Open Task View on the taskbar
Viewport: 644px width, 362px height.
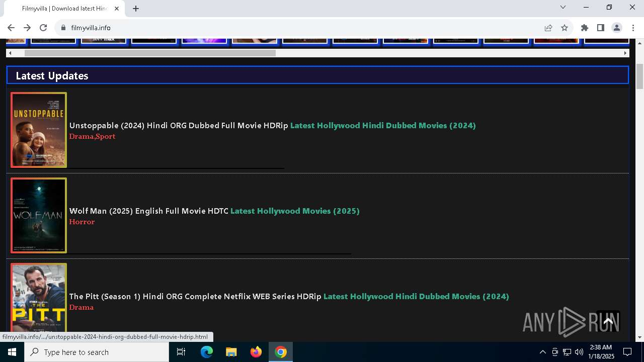coord(181,352)
